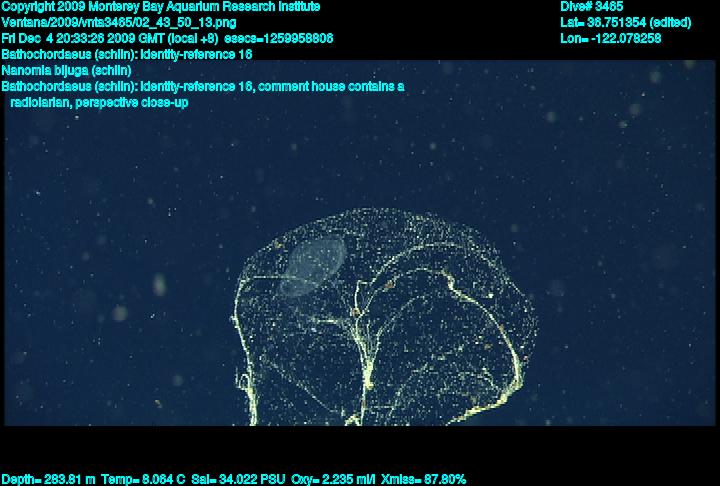Click the Lon= -122.078258 reading
The height and width of the screenshot is (486, 720).
click(x=611, y=38)
